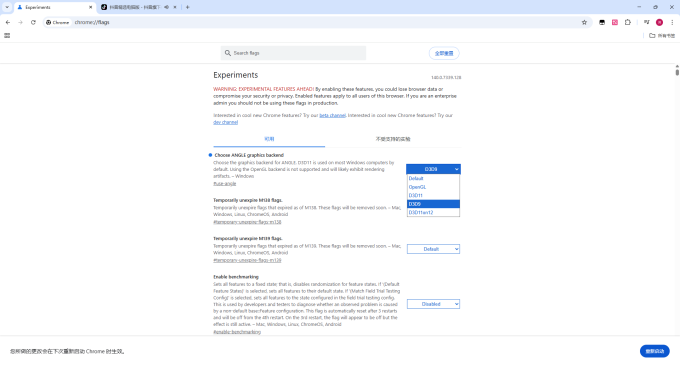Click the version number text
This screenshot has height=366, width=680.
click(446, 78)
